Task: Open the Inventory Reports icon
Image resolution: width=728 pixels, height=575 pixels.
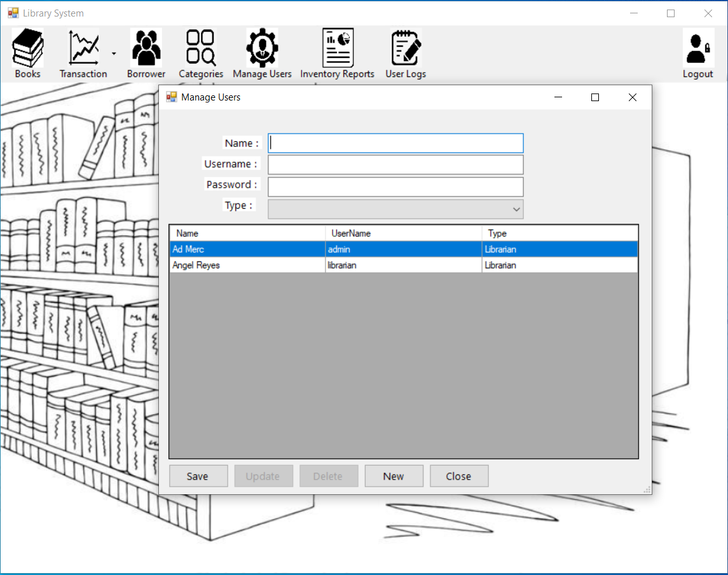Action: click(337, 49)
